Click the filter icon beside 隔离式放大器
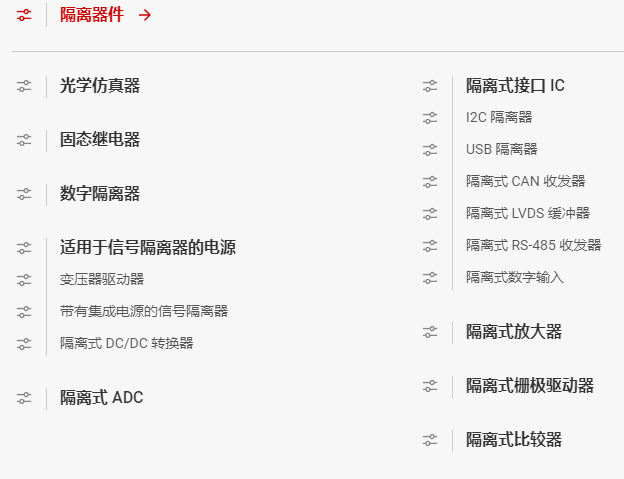The height and width of the screenshot is (479, 624). point(430,332)
